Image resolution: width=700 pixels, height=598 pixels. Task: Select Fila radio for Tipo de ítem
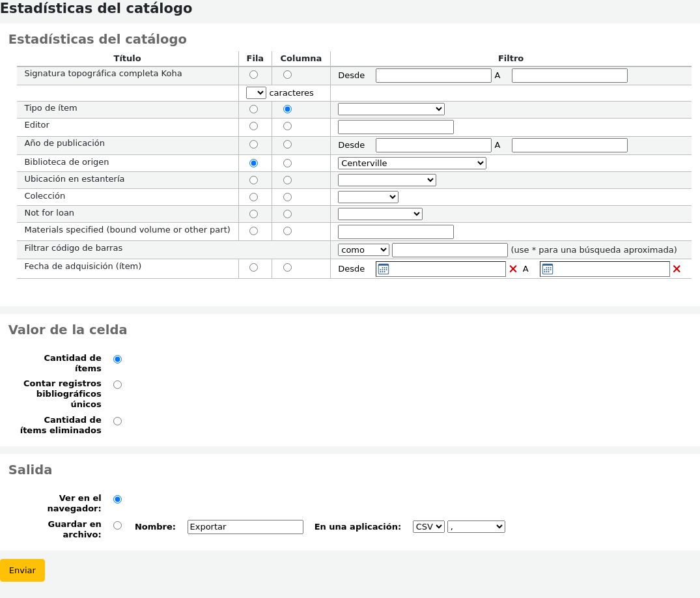click(253, 109)
